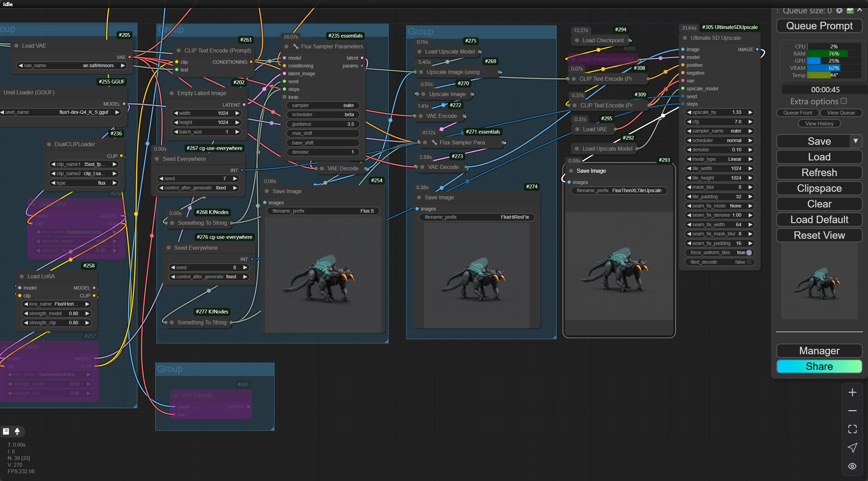
Task: Toggle tiled_decode switch in Ultimate SD Upscale
Action: (748, 262)
